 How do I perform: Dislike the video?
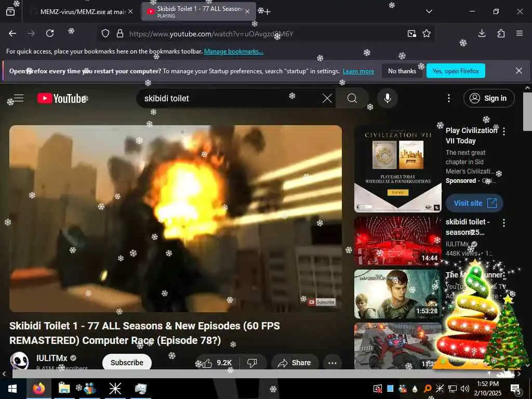pos(252,363)
